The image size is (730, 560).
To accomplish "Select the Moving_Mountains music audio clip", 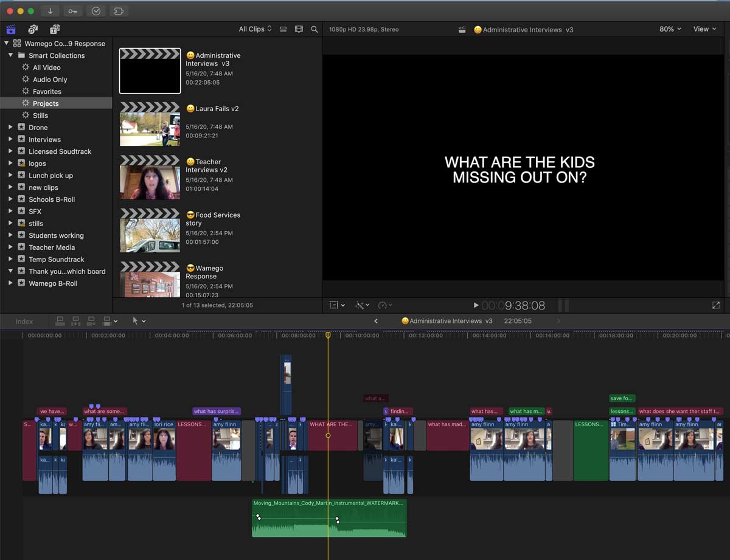I will pos(329,518).
